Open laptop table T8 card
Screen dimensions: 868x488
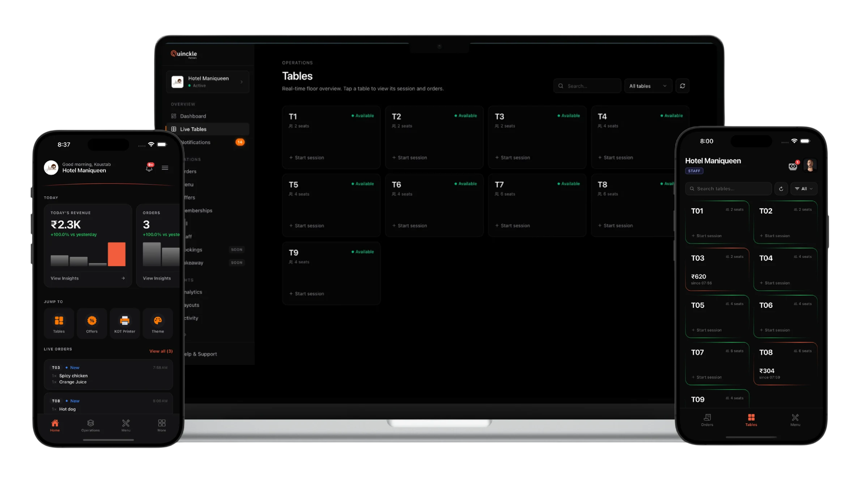(633, 205)
